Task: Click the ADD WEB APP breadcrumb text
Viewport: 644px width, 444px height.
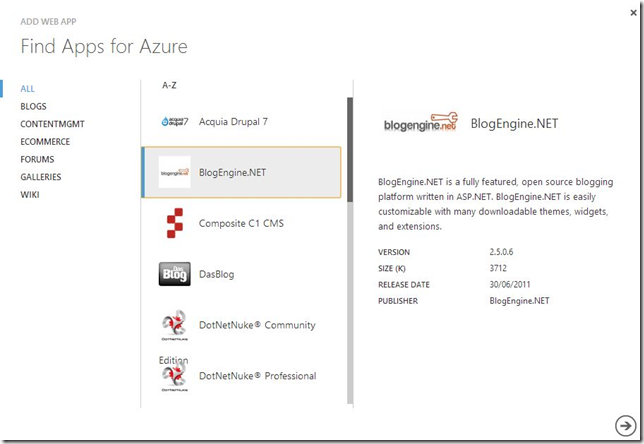Action: click(48, 22)
